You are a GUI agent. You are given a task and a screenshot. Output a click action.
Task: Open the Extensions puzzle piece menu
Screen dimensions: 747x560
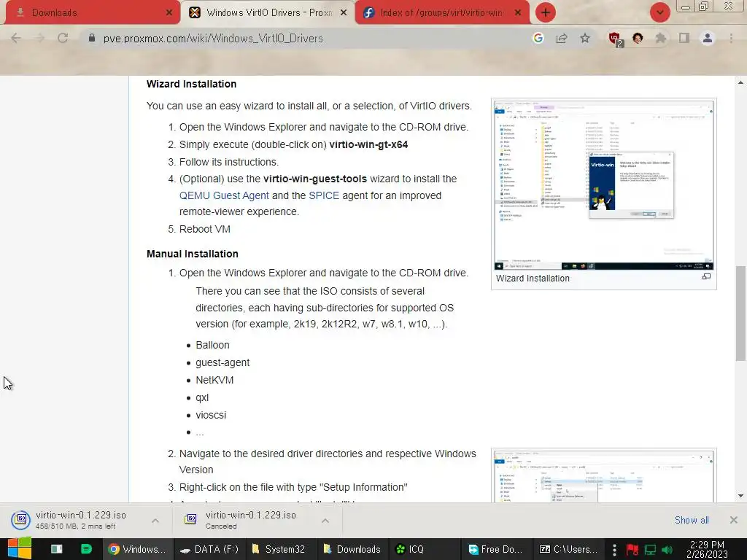tap(660, 38)
